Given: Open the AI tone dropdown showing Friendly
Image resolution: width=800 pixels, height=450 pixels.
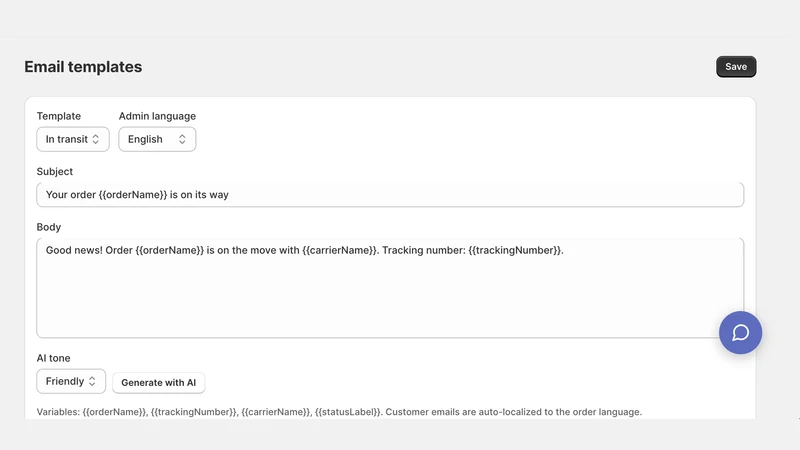Looking at the screenshot, I should pyautogui.click(x=71, y=381).
